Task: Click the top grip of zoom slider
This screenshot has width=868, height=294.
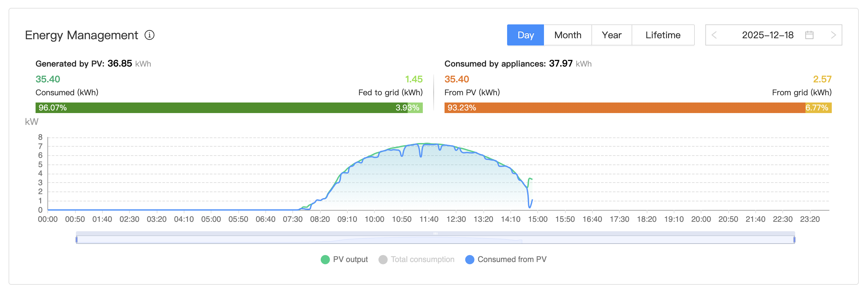Action: click(x=435, y=233)
